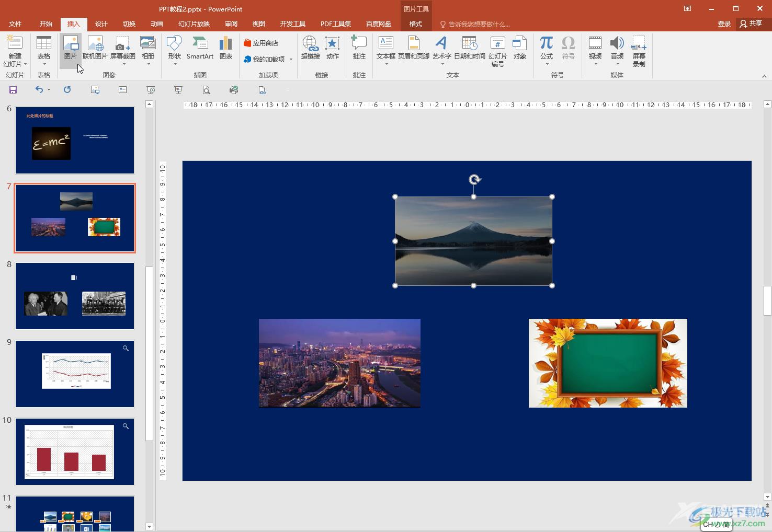
Task: Open the 格式 Format picture tools tab
Action: pyautogui.click(x=416, y=24)
